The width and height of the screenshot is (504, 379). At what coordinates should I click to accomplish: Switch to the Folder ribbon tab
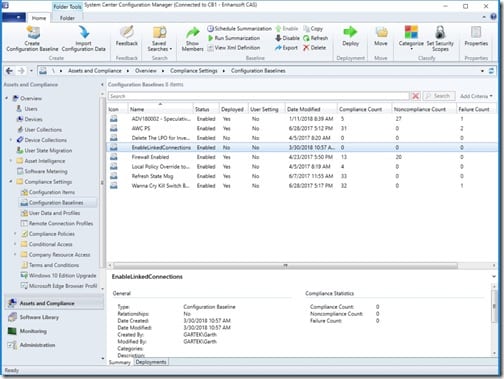tap(67, 18)
